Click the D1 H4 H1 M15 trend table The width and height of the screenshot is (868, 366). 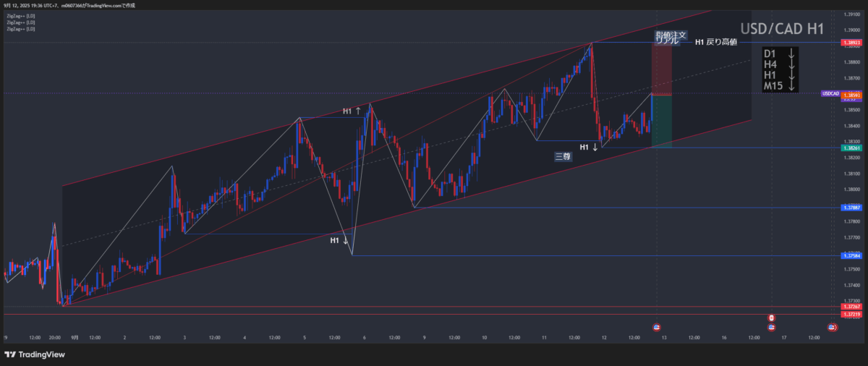(x=780, y=70)
